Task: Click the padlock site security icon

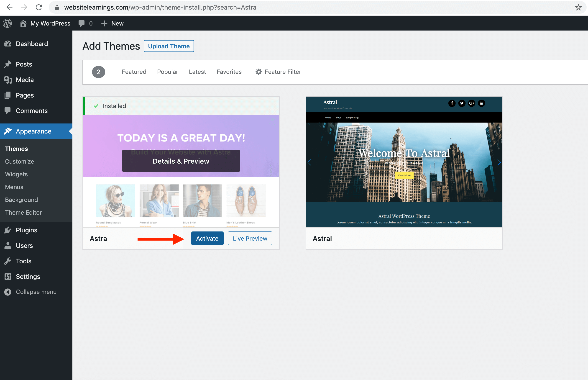Action: click(57, 8)
